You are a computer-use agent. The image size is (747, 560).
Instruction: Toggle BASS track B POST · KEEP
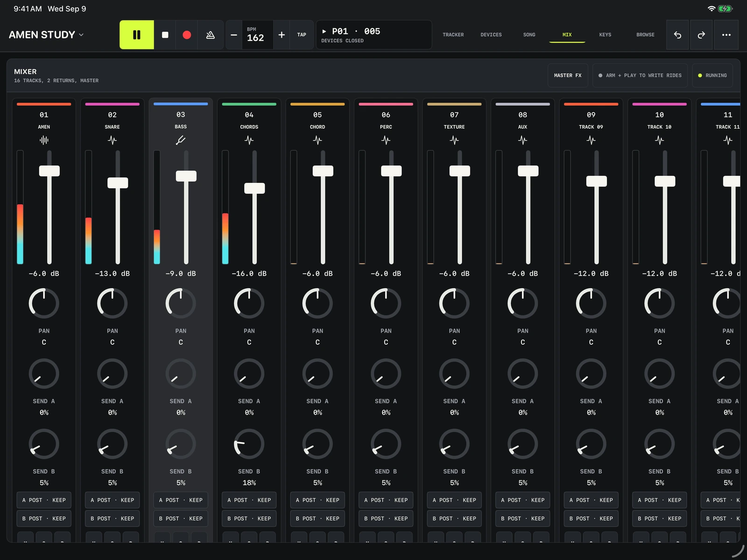click(x=181, y=518)
